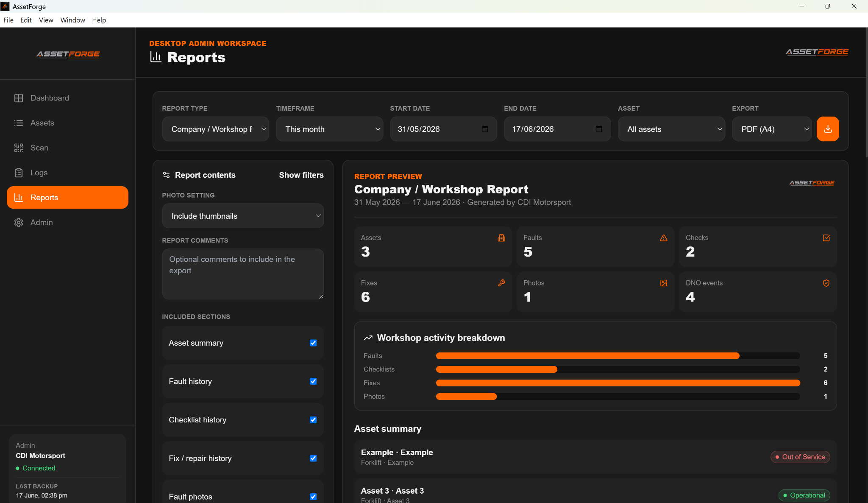Click the Checks card checkbox icon
Image resolution: width=868 pixels, height=503 pixels.
click(826, 238)
